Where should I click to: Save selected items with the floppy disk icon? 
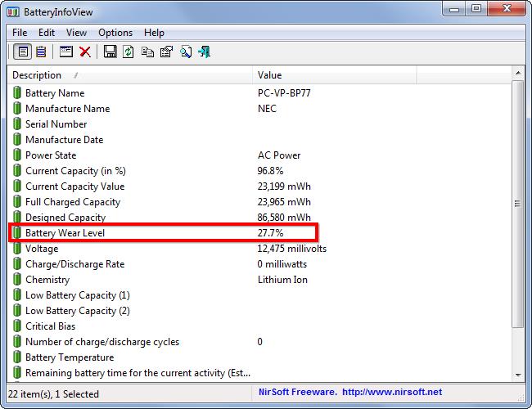[x=110, y=52]
